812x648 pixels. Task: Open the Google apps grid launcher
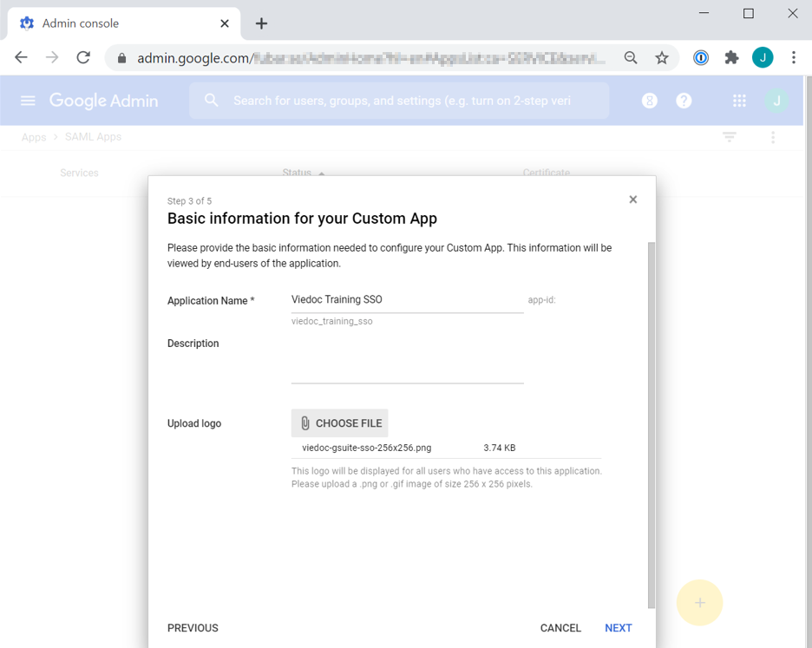click(739, 101)
